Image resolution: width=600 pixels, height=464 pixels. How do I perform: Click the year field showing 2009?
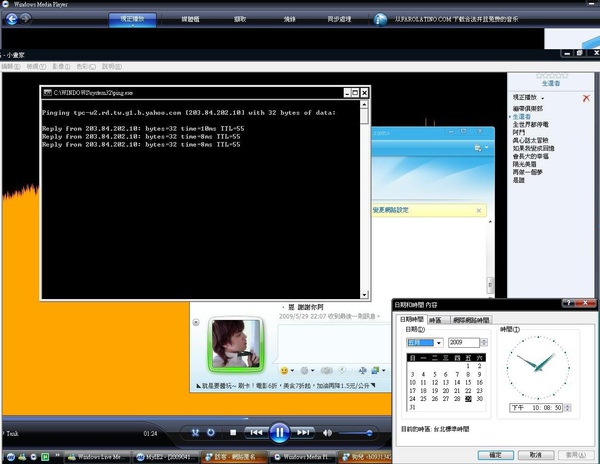click(x=464, y=342)
